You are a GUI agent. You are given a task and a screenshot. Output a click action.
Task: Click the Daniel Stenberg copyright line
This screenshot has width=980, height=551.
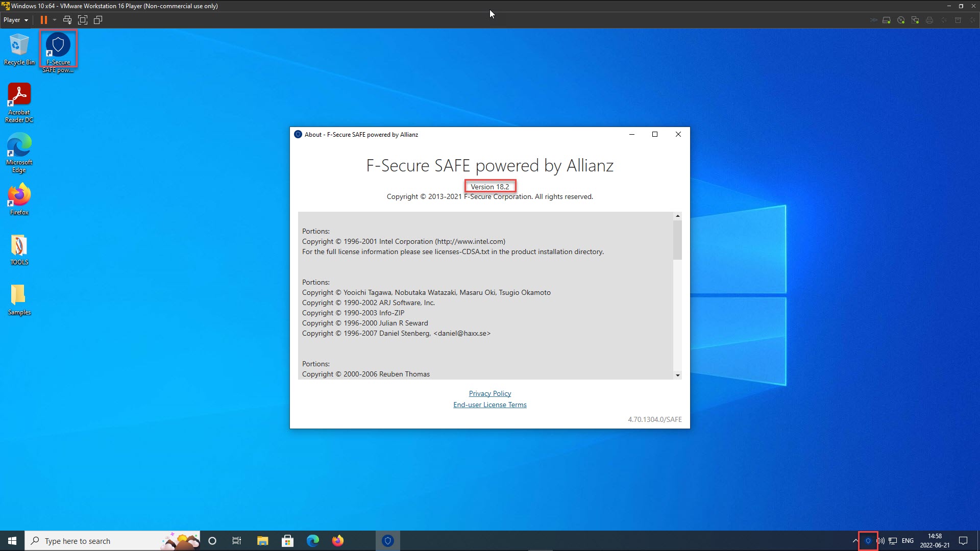coord(396,333)
